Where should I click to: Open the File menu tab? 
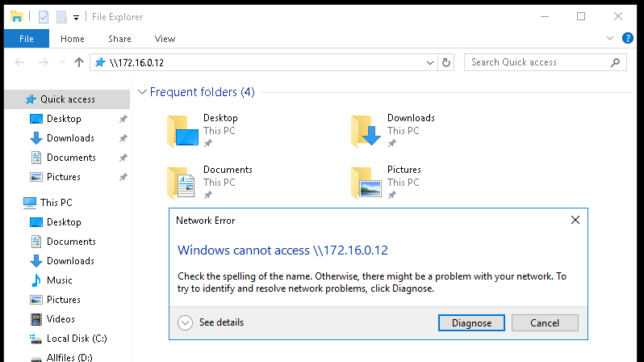27,39
